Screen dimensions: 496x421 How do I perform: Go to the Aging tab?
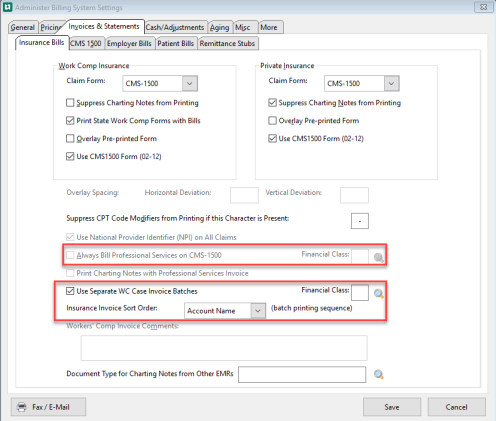coord(219,27)
